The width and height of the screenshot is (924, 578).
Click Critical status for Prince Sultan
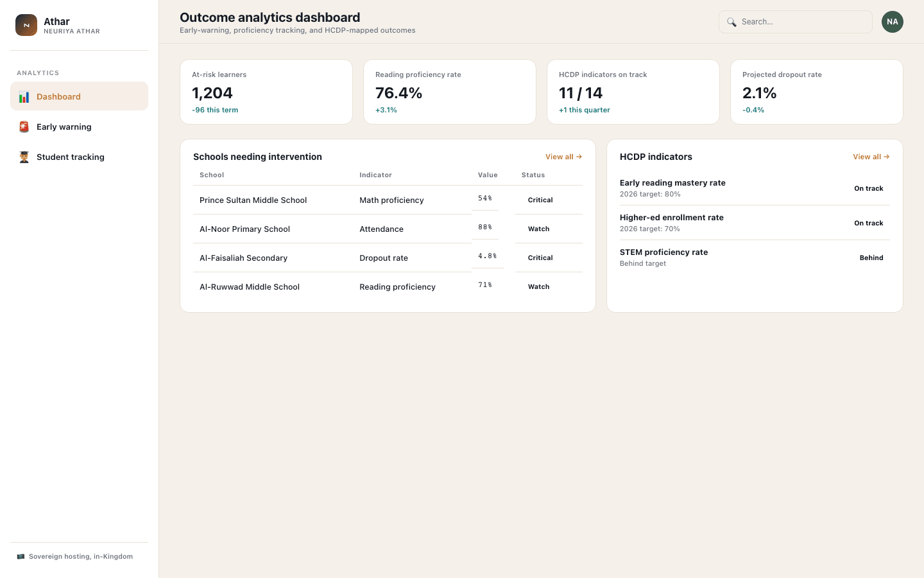click(x=540, y=200)
